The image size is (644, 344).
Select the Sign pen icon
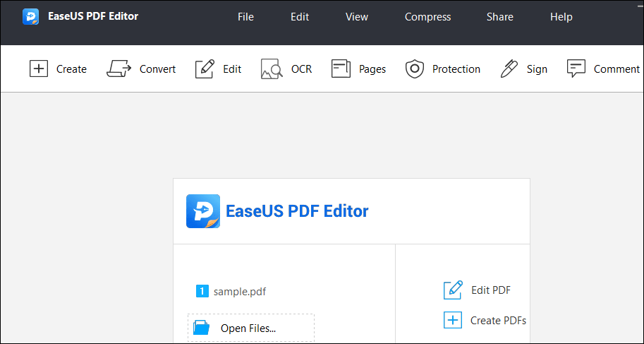coord(509,69)
